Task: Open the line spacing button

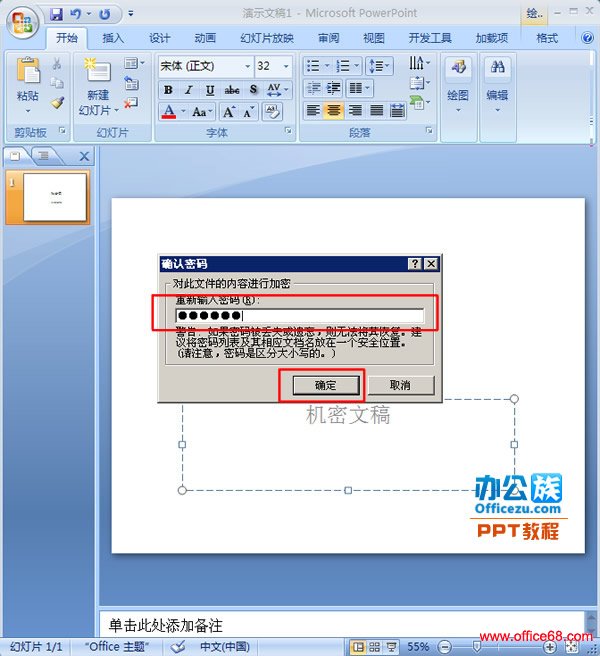Action: (379, 66)
